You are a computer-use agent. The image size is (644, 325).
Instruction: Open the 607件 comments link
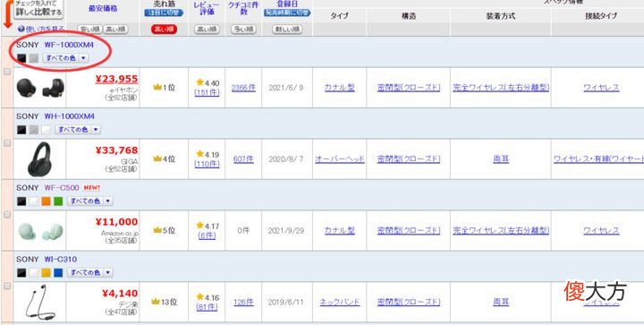coord(243,159)
